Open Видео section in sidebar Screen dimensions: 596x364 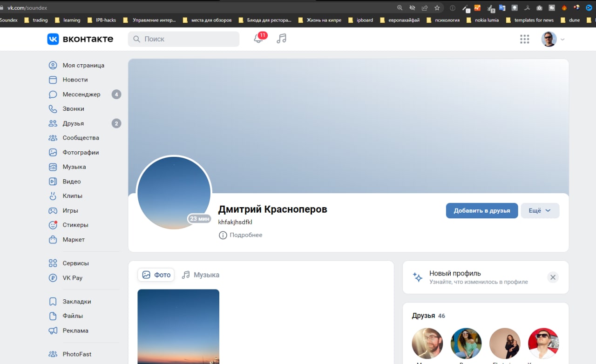(65, 182)
